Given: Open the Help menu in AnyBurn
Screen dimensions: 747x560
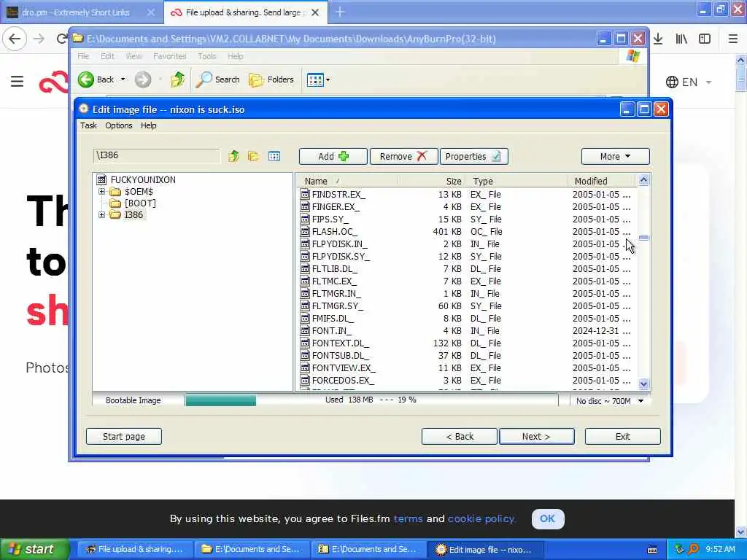Looking at the screenshot, I should point(148,125).
